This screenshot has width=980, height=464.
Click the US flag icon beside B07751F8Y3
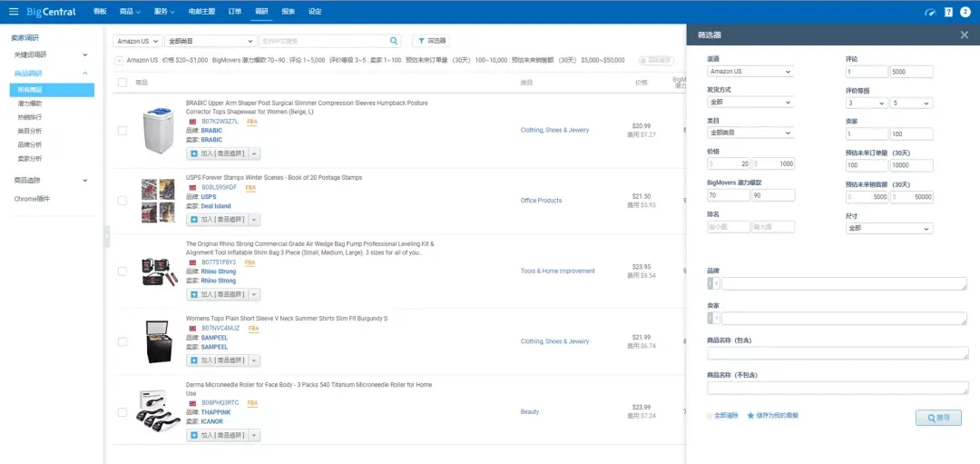click(192, 262)
